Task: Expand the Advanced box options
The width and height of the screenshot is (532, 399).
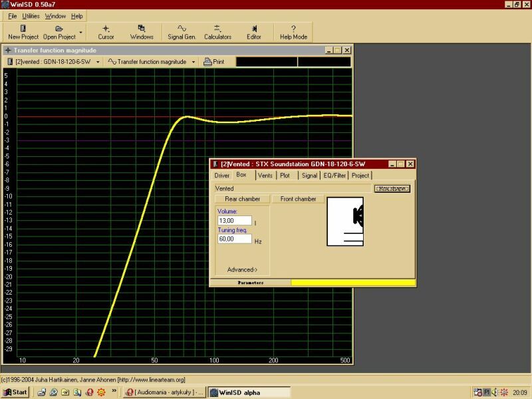Action: 242,269
